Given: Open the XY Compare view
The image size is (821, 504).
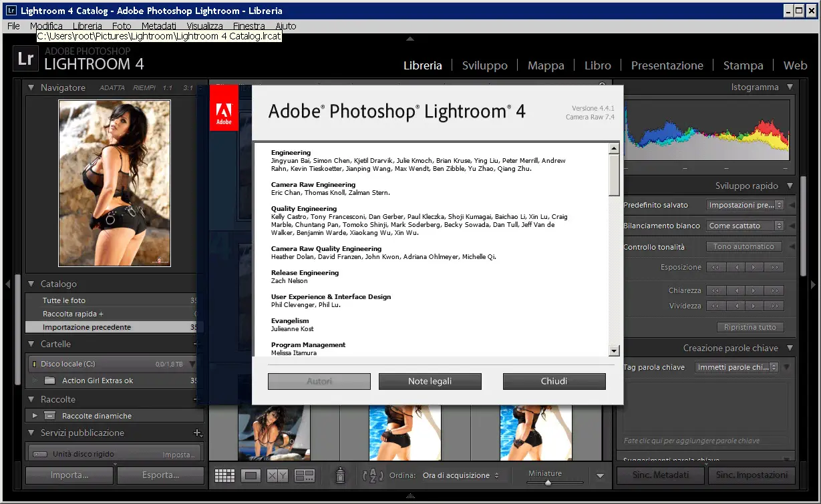Looking at the screenshot, I should coord(277,475).
